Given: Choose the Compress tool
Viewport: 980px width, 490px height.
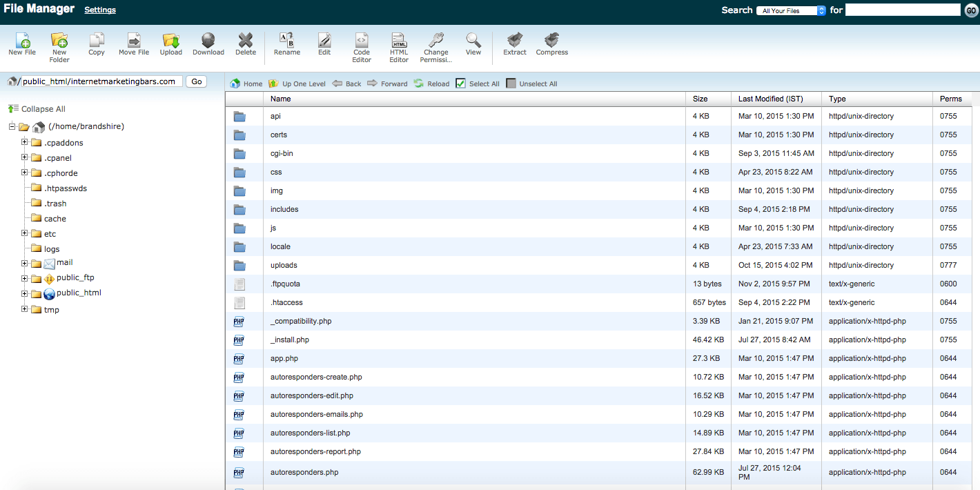Looking at the screenshot, I should click(552, 44).
